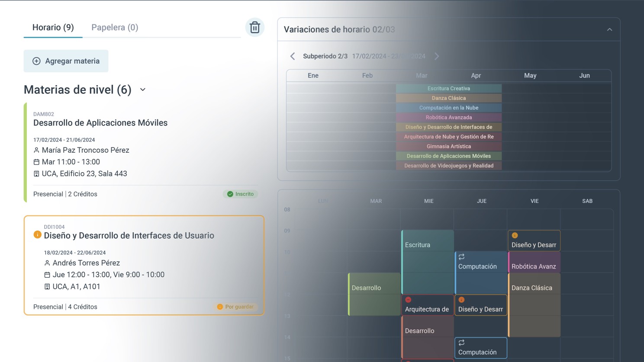Click the trash can icon near the tabs
This screenshot has width=644, height=362.
click(255, 27)
